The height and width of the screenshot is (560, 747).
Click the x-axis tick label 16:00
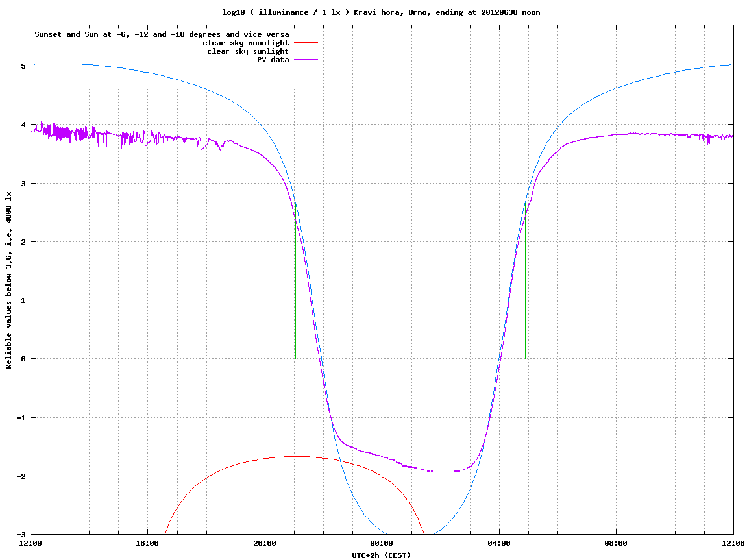[x=148, y=543]
